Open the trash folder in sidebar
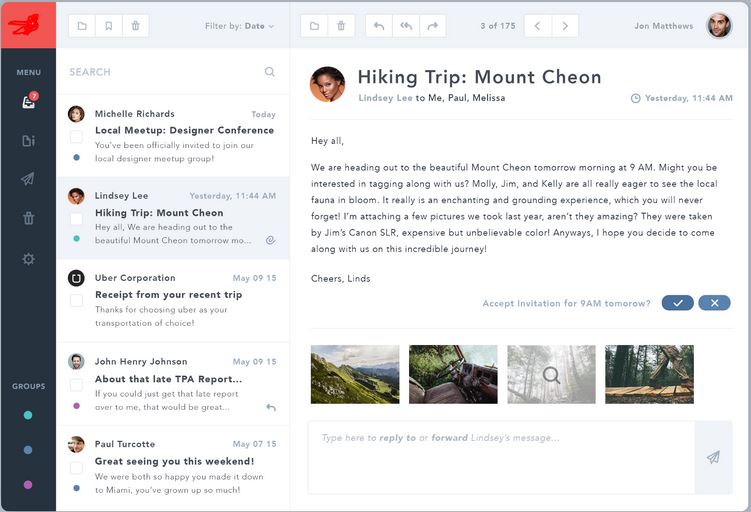Image resolution: width=751 pixels, height=512 pixels. pyautogui.click(x=28, y=218)
